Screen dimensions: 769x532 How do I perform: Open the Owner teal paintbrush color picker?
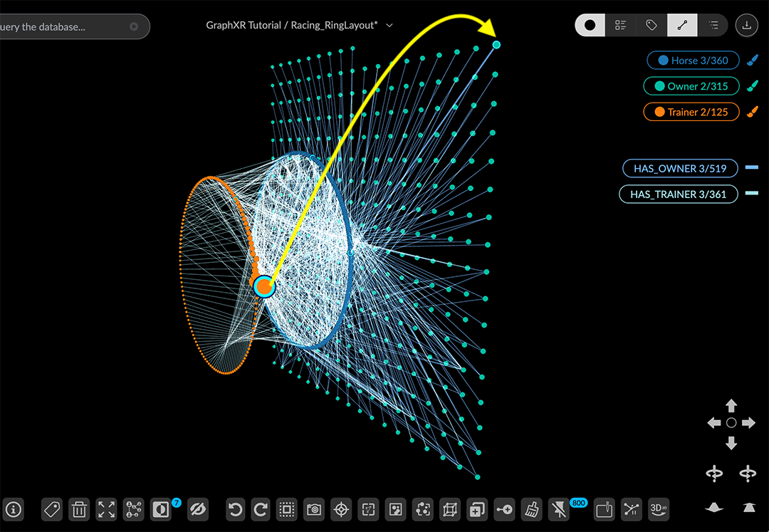click(x=752, y=86)
